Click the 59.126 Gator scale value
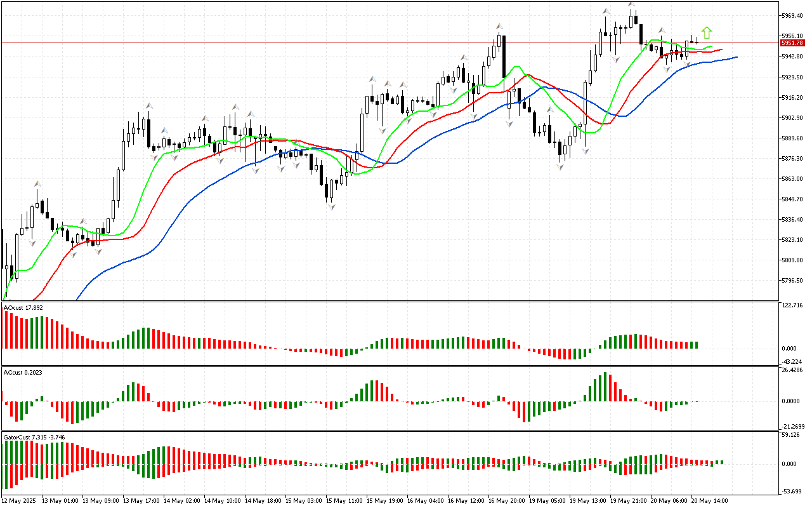Screen dimensions: 812x508 tap(792, 436)
